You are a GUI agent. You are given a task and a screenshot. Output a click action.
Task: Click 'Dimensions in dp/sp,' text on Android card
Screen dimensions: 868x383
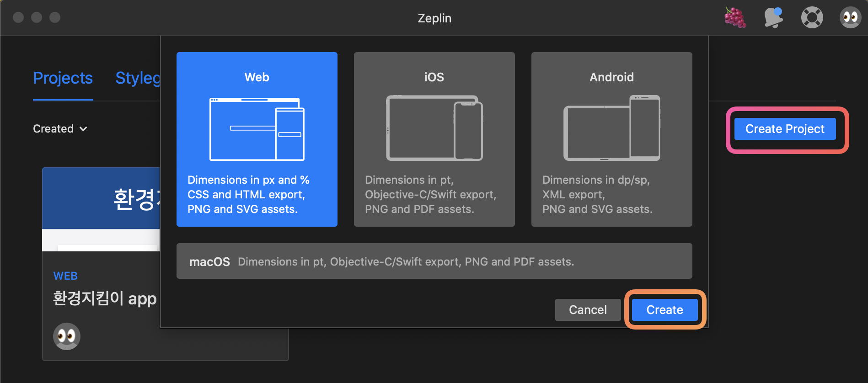click(x=596, y=180)
